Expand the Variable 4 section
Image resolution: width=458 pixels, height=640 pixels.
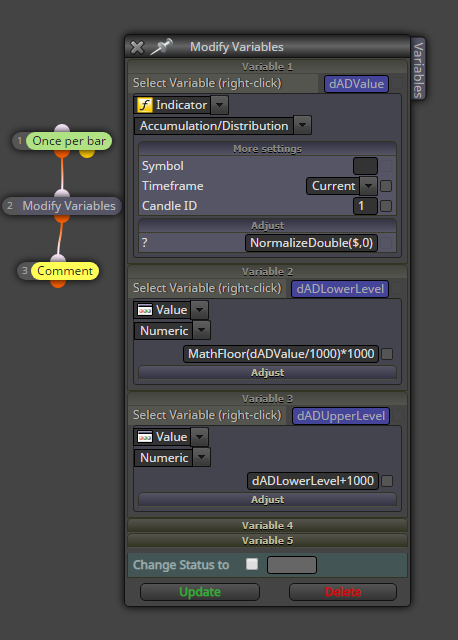pos(267,525)
